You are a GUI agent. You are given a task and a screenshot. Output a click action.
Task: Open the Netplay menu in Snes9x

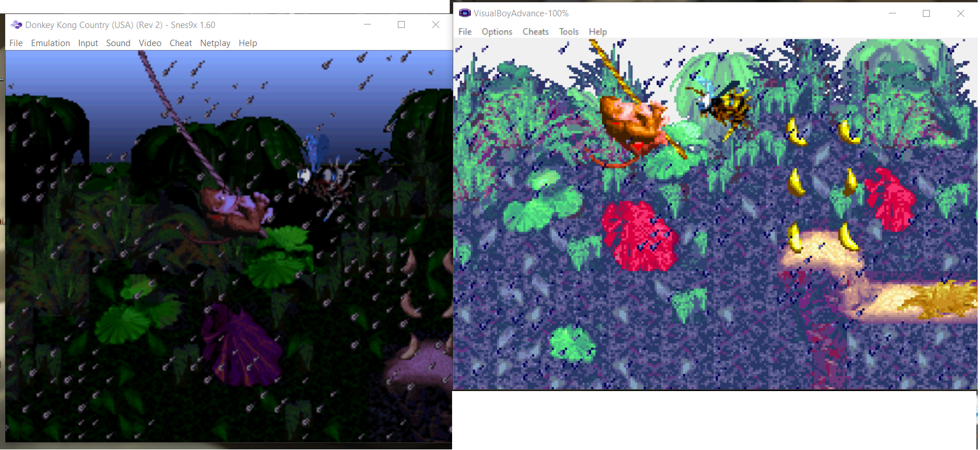215,43
